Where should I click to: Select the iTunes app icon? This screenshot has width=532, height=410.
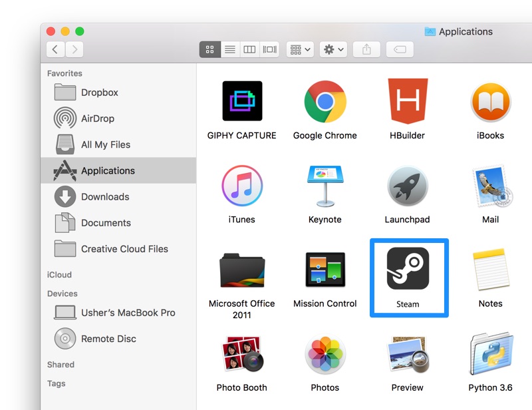(x=242, y=186)
